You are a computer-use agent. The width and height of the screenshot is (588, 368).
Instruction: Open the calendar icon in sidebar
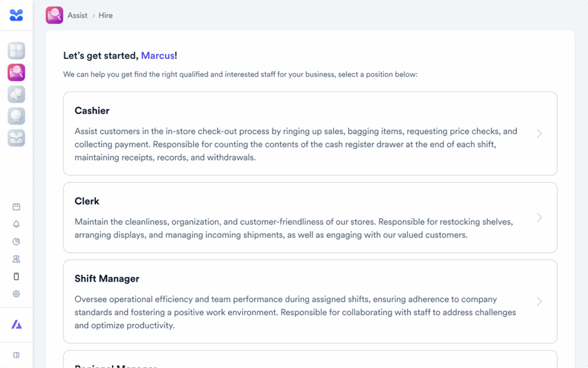pyautogui.click(x=16, y=207)
